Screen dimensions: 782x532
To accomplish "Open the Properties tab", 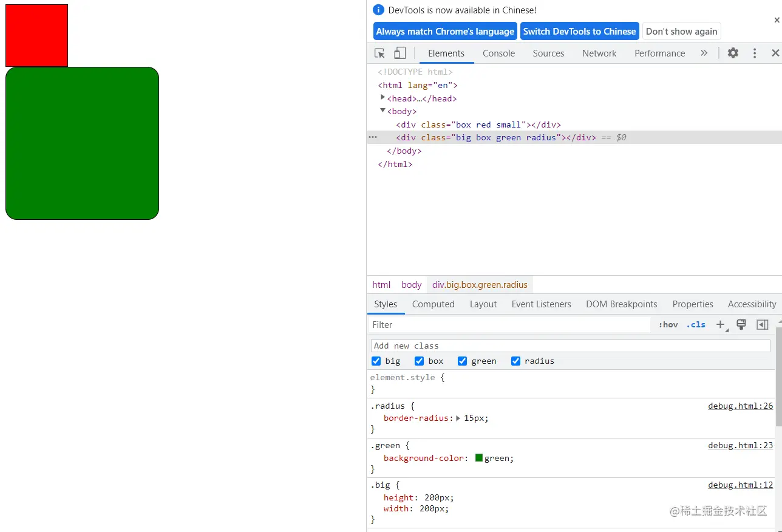I will point(693,304).
